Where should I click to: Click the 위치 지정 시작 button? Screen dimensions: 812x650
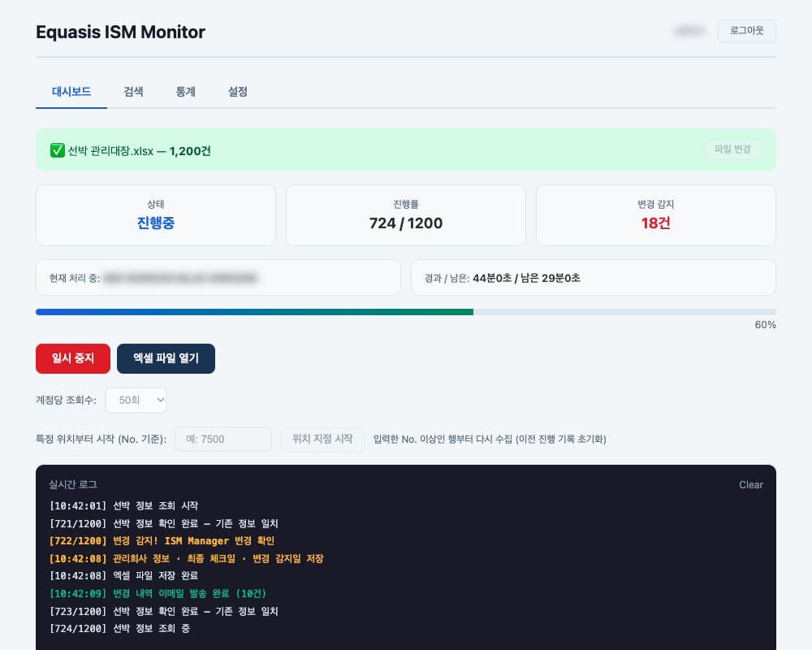pos(322,439)
